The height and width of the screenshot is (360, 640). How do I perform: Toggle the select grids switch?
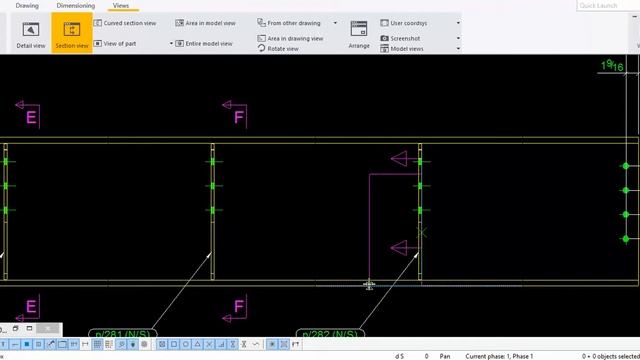97,344
